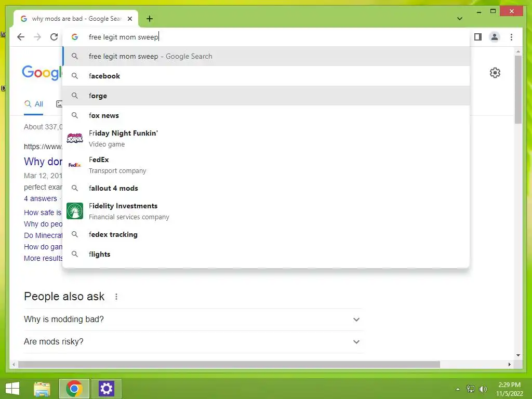532x399 pixels.
Task: Click the Google G icon in omnibox
Action: coord(75,37)
